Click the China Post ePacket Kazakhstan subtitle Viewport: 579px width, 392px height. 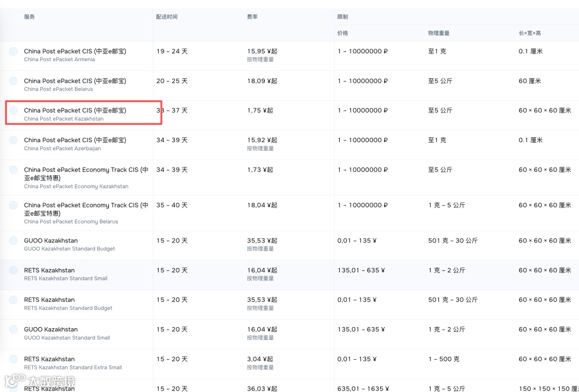point(64,119)
